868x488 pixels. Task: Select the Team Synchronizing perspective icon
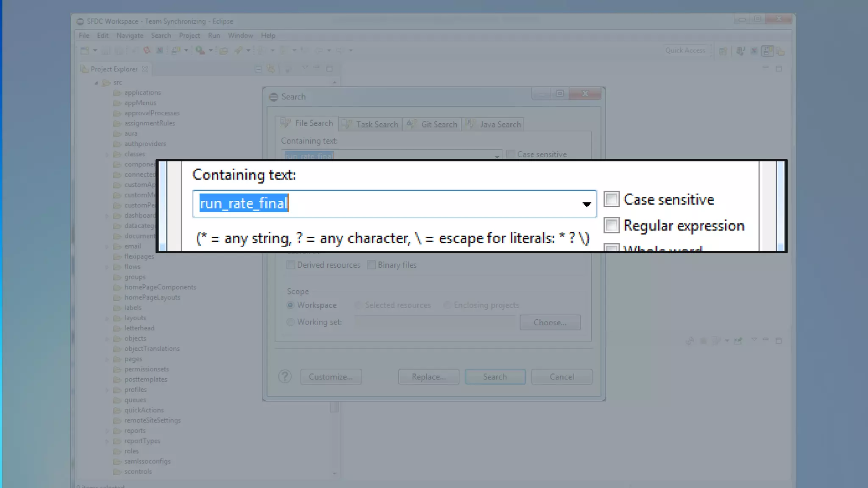(768, 51)
